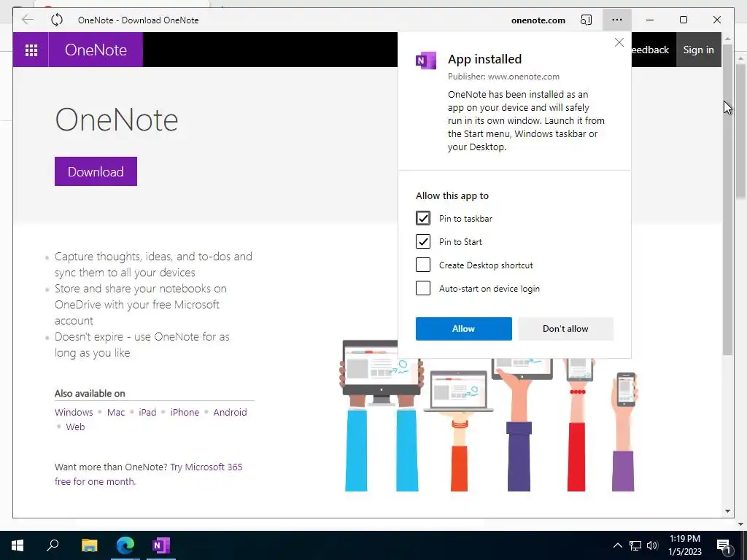Click the taskbar clock showing 1:19 PM
This screenshot has height=560, width=747.
point(685,545)
